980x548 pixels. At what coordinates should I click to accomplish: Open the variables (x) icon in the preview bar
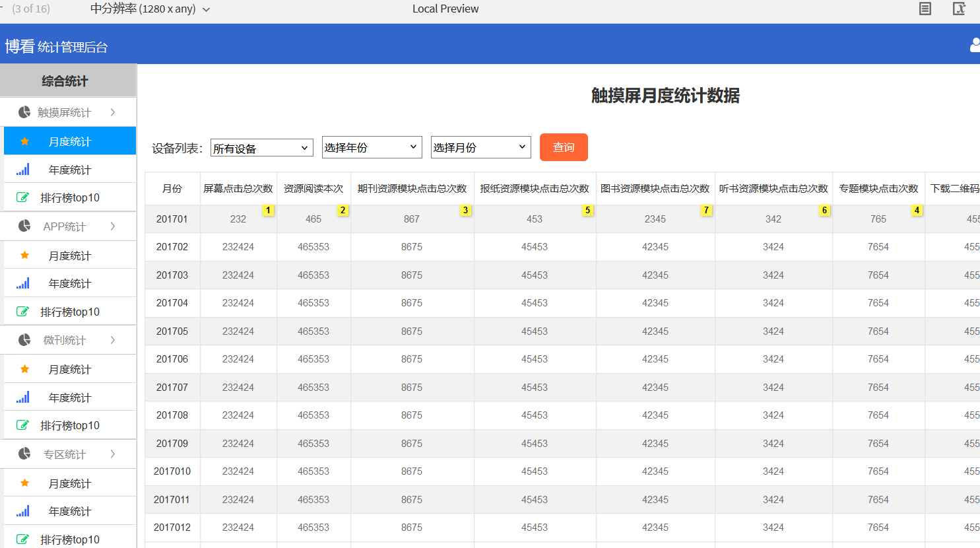(960, 9)
